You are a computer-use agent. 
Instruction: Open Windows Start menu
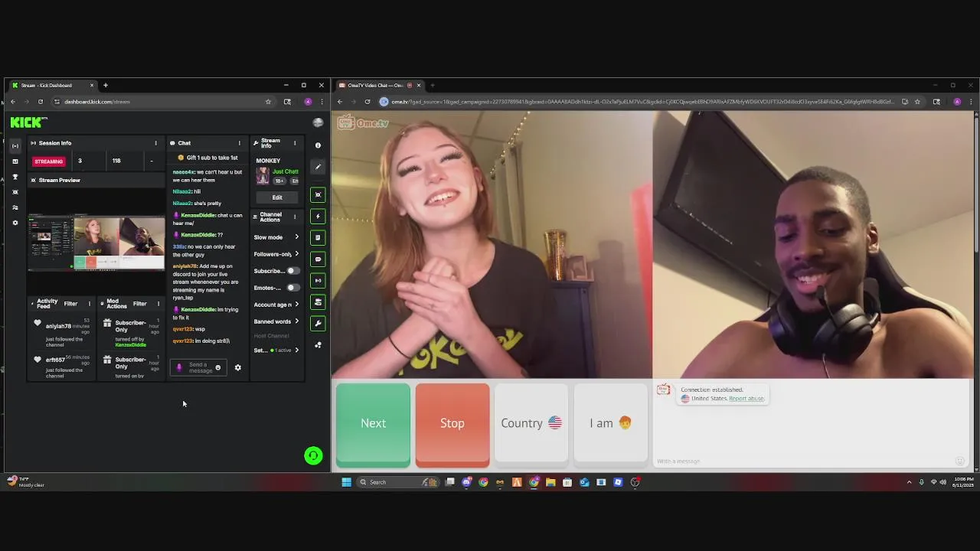pos(346,482)
